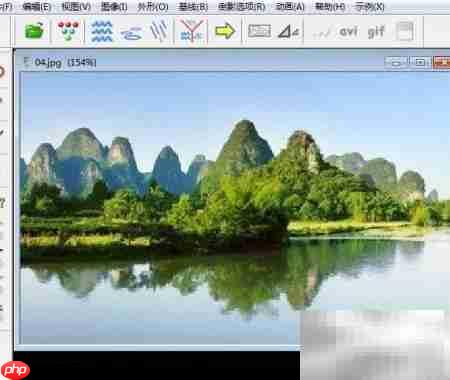Screen dimensions: 450x380
Task: Click the 04.jpg (154%) window title
Action: click(65, 62)
